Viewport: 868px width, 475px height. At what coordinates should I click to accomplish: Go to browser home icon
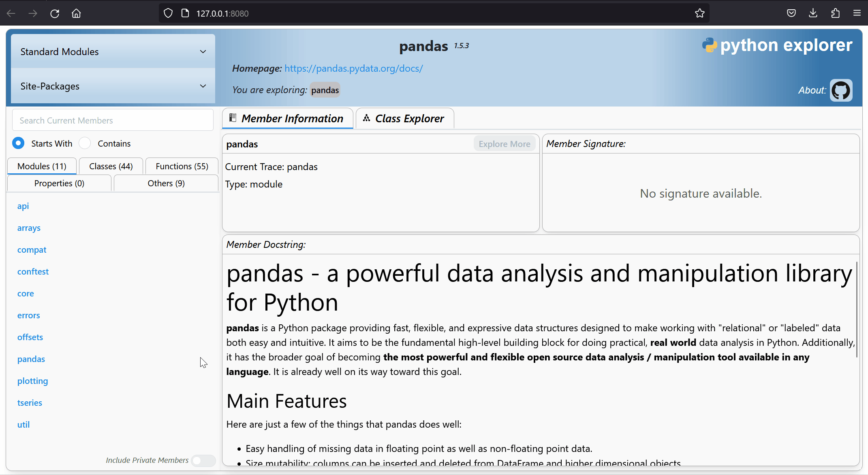pos(76,13)
